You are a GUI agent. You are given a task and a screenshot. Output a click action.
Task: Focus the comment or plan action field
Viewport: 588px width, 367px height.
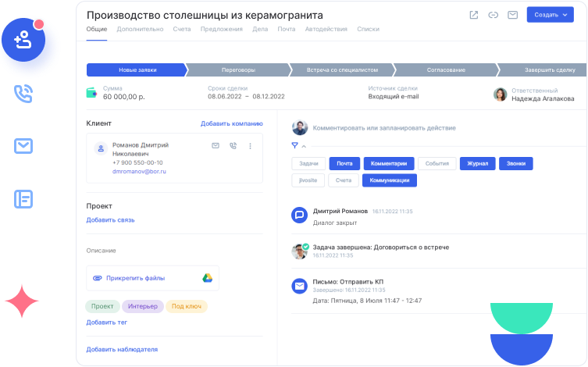[x=383, y=127]
